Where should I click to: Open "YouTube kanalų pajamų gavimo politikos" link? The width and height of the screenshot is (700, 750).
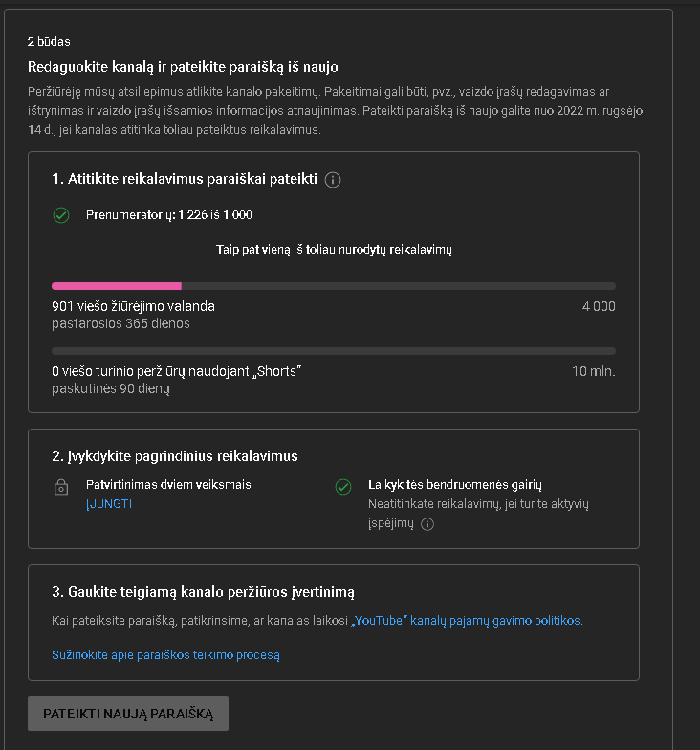[x=466, y=621]
